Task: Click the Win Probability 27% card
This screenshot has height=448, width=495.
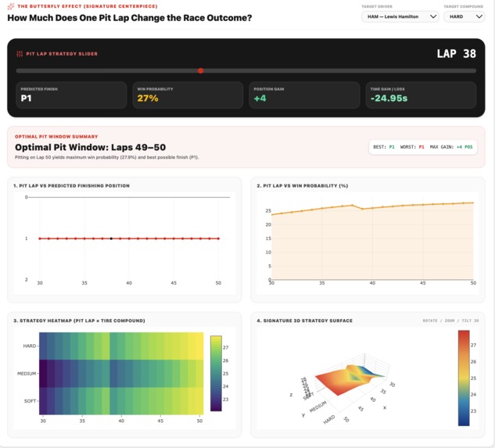Action: click(x=188, y=95)
